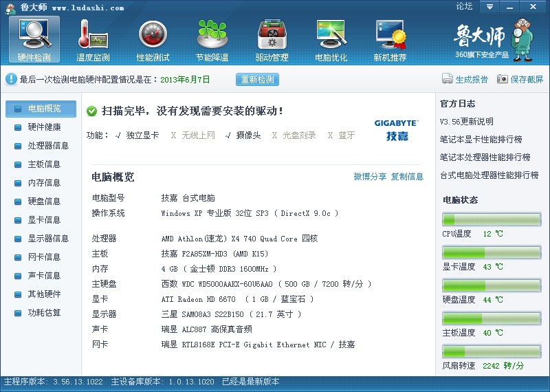Open 笔记本处理器性能排行榜 link
The image size is (550, 392).
[485, 157]
